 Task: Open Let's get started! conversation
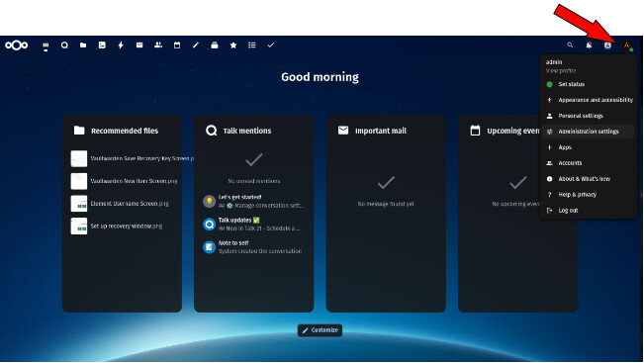pyautogui.click(x=254, y=201)
